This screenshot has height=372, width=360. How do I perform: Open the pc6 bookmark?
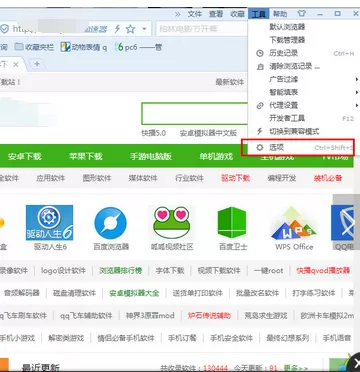[x=138, y=47]
